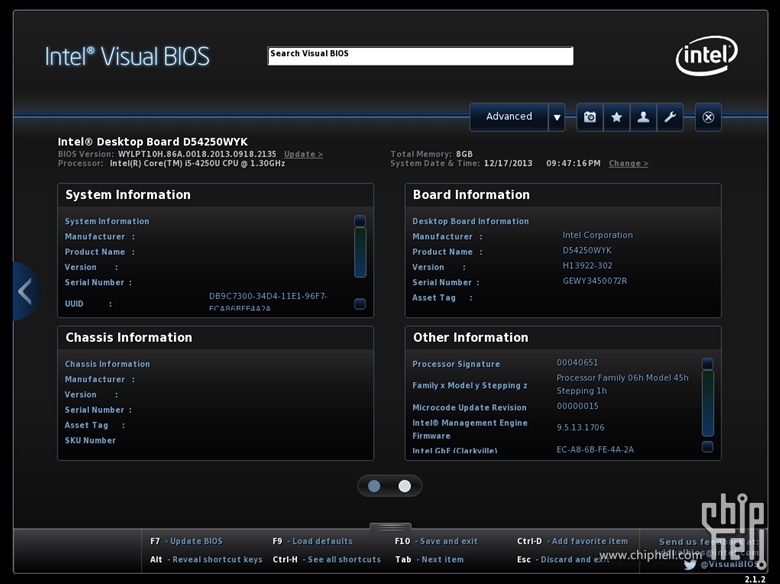Image resolution: width=780 pixels, height=584 pixels.
Task: Open the wrench tools icon
Action: (670, 117)
